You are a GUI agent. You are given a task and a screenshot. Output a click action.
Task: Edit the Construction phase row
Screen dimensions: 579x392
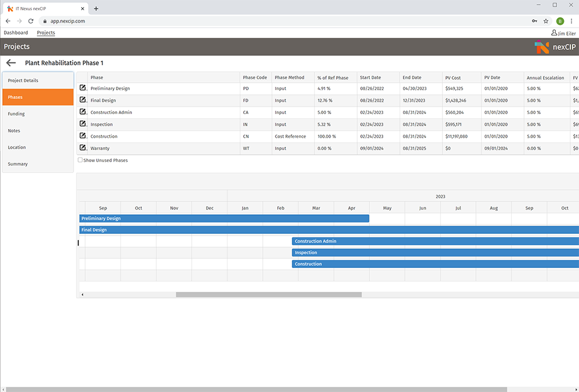tap(83, 136)
